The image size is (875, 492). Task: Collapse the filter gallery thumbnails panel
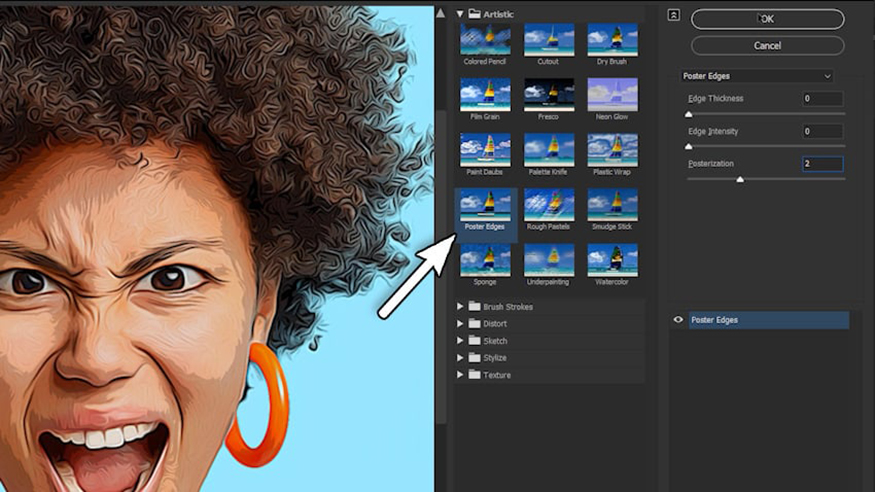(x=674, y=15)
